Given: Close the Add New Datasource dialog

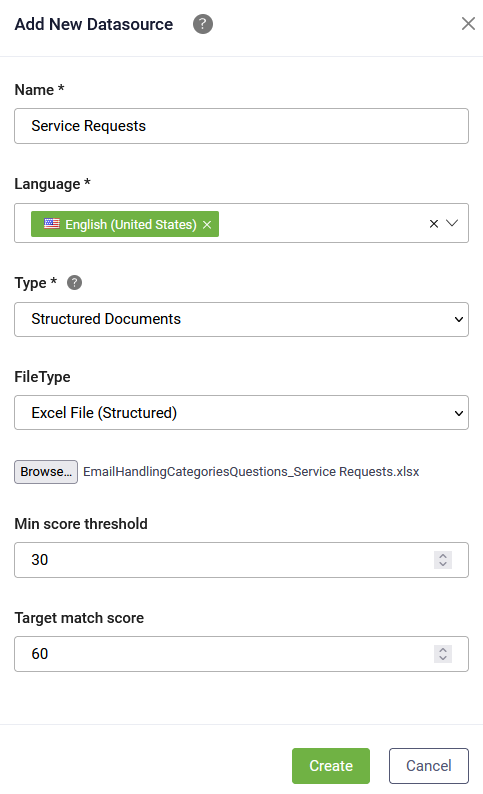Looking at the screenshot, I should 468,23.
